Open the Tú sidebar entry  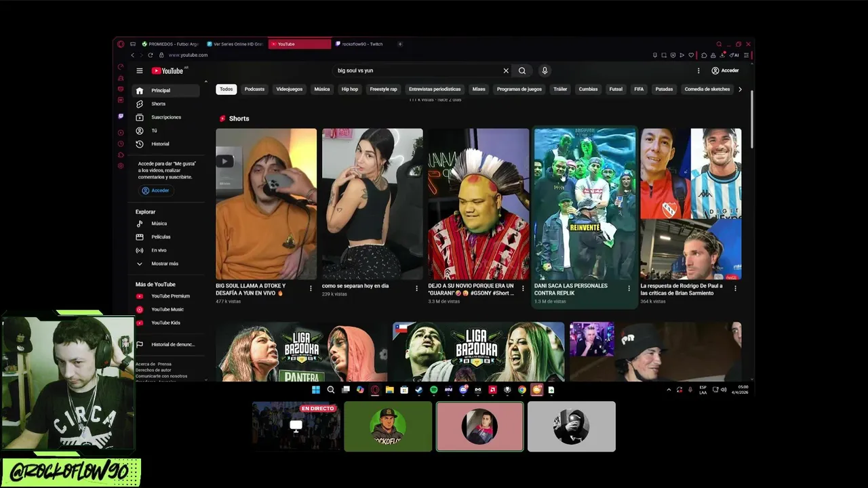pyautogui.click(x=166, y=130)
